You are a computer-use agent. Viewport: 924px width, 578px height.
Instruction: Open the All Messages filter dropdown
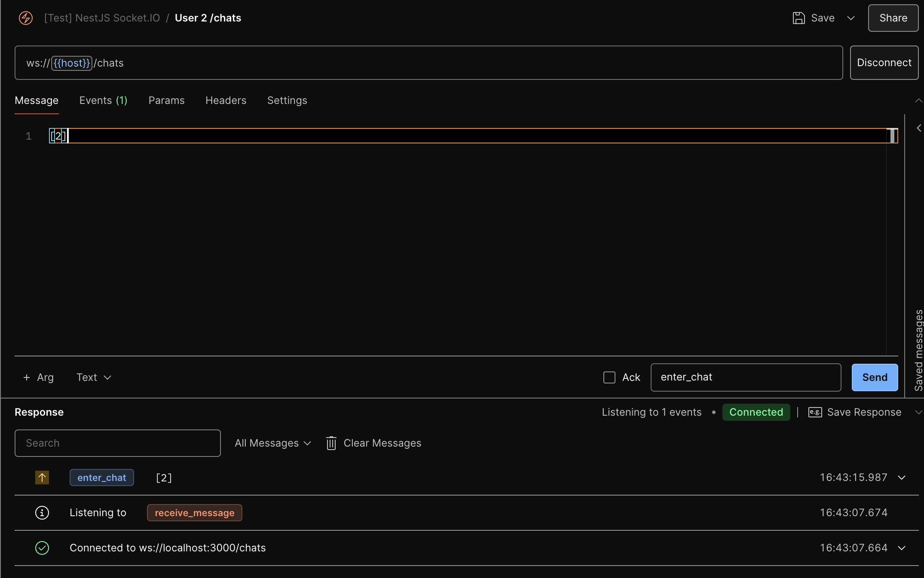coord(272,443)
